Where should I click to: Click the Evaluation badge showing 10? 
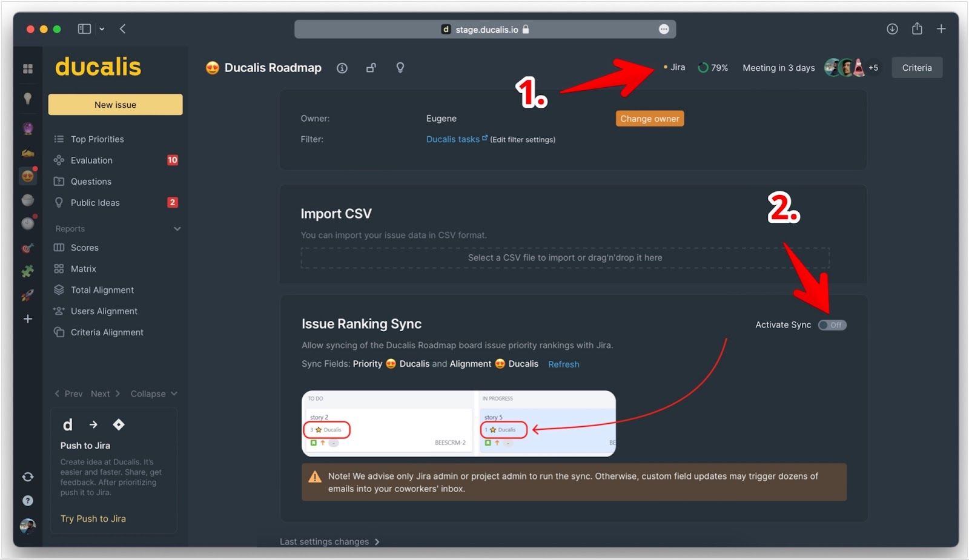(173, 160)
